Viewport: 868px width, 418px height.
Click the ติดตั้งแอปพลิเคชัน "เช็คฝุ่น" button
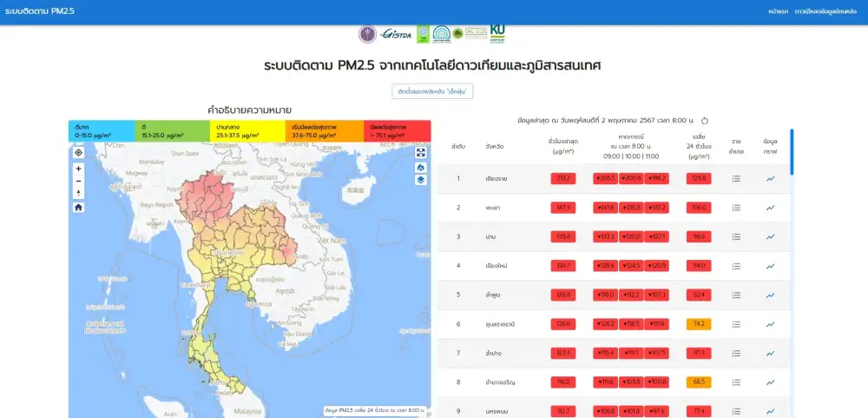tap(434, 91)
